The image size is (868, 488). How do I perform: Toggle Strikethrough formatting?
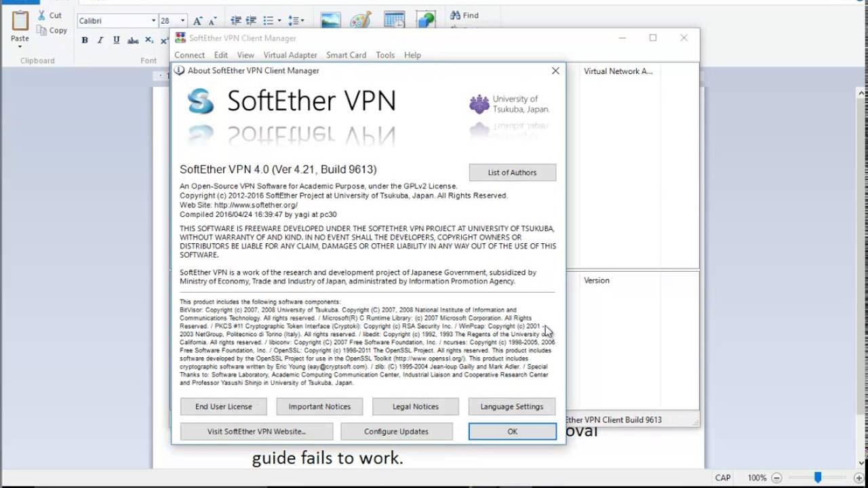coord(133,41)
